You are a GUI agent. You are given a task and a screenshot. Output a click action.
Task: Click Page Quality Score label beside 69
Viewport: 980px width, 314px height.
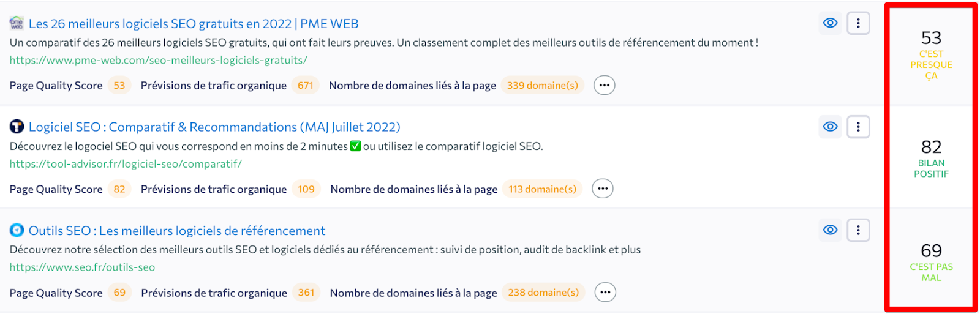click(x=56, y=293)
